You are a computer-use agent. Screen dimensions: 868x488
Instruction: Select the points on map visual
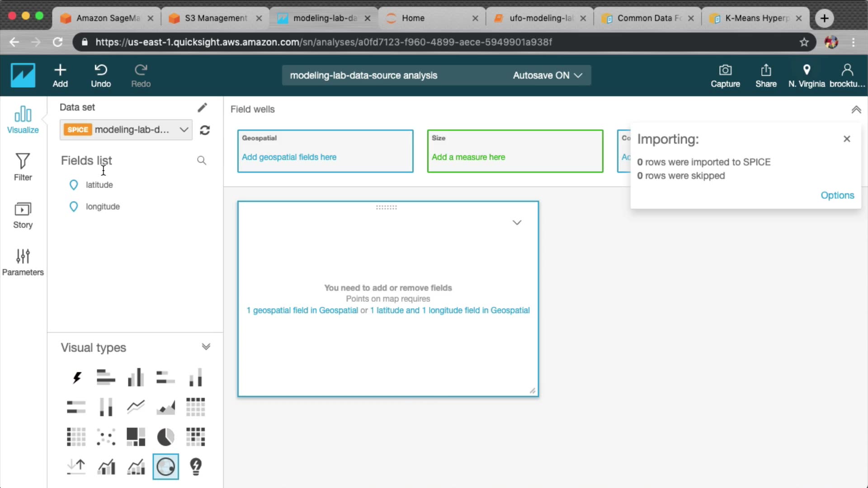165,466
